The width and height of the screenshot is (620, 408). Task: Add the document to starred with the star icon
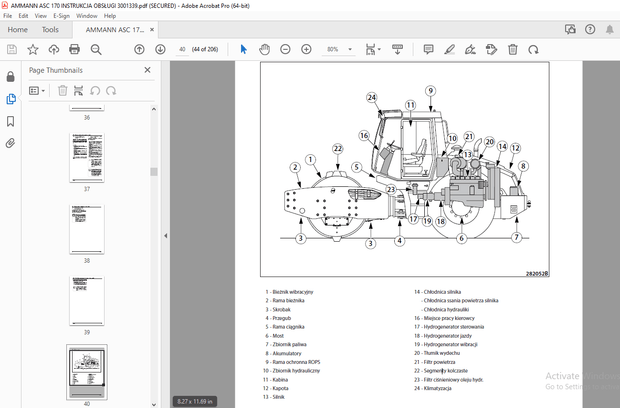pos(33,49)
